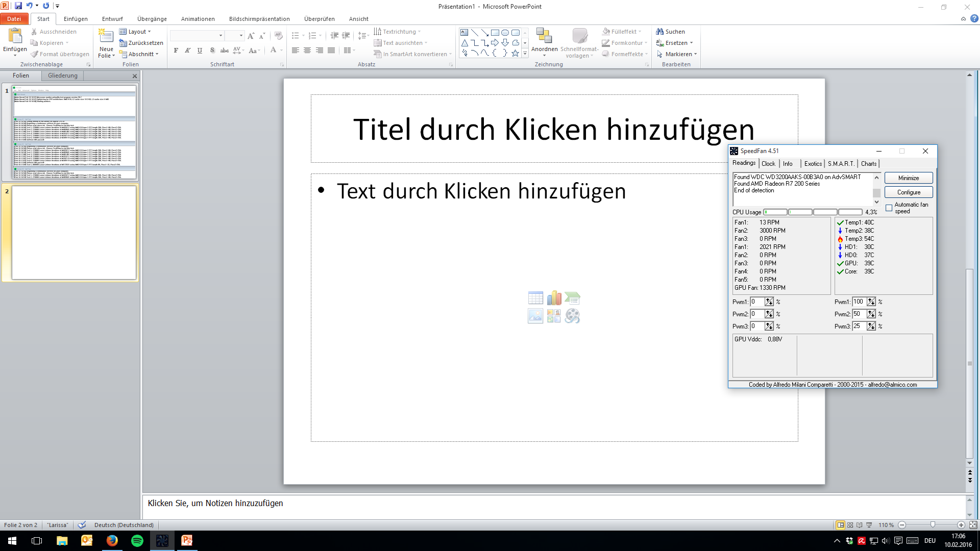Click the insert table placeholder icon
This screenshot has height=551, width=980.
[535, 298]
